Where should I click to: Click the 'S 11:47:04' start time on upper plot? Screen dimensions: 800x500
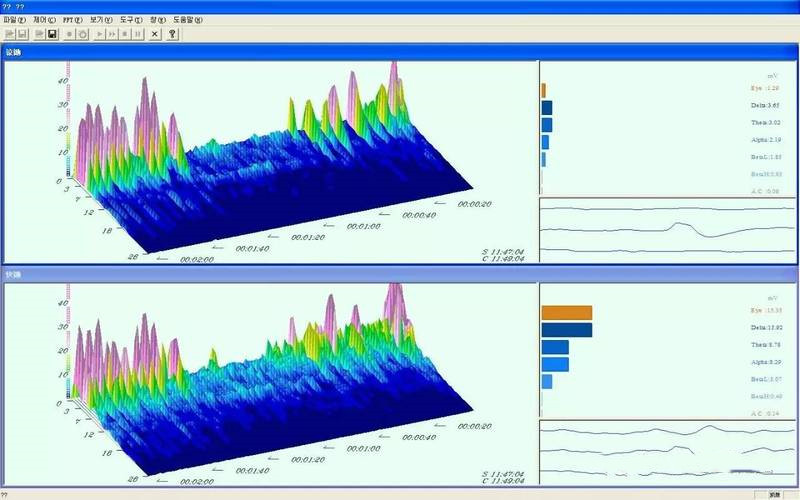point(503,252)
